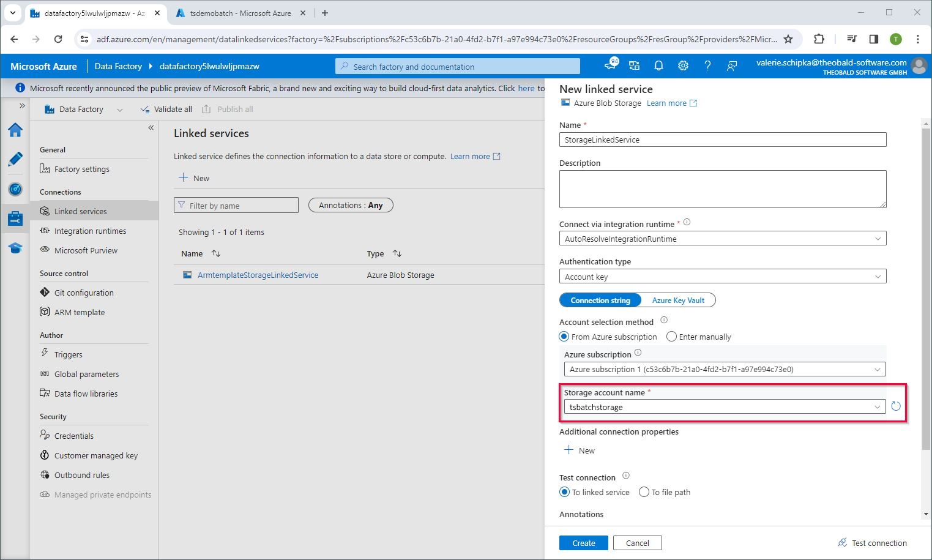Expand the left rail with the double chevron
The image size is (932, 560).
tap(22, 106)
